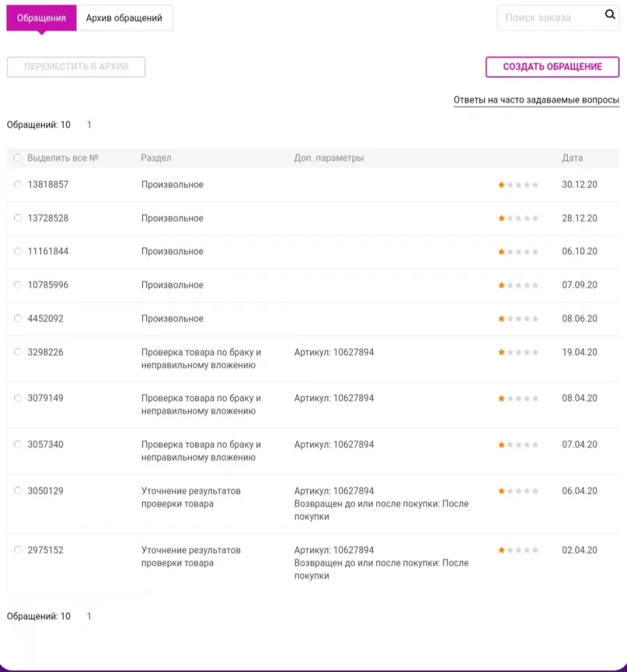Click date 19.04.20
Image resolution: width=627 pixels, height=672 pixels.
pos(580,352)
